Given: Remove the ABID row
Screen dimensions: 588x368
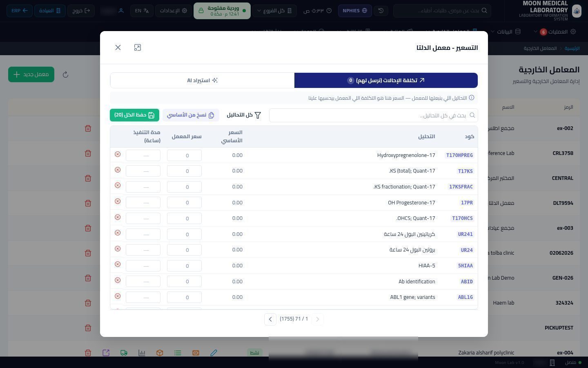Looking at the screenshot, I should pos(118,280).
